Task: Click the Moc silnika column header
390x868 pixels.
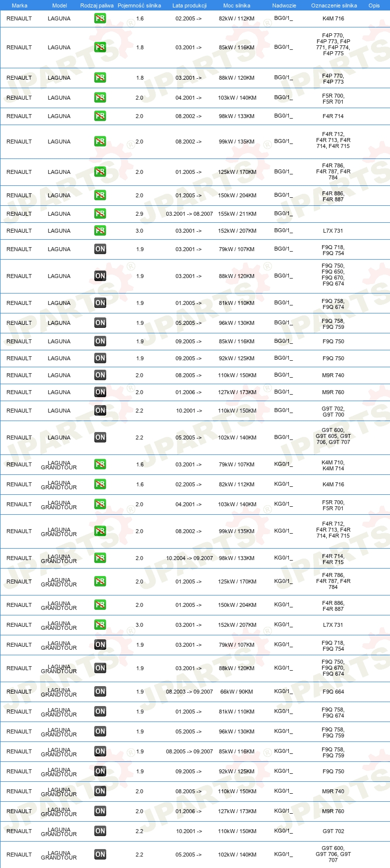Action: coord(237,5)
